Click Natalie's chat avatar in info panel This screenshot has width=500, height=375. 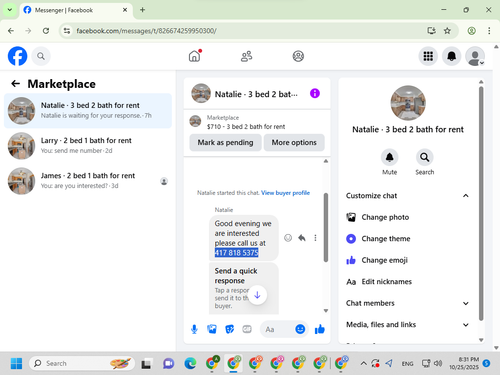point(408,103)
